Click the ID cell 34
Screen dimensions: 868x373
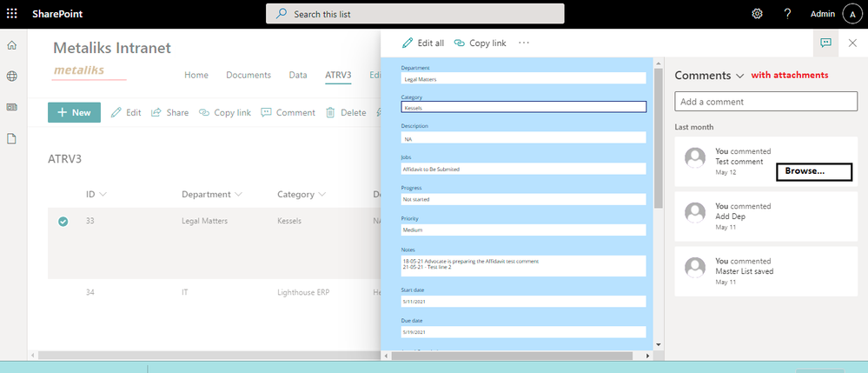pyautogui.click(x=90, y=292)
